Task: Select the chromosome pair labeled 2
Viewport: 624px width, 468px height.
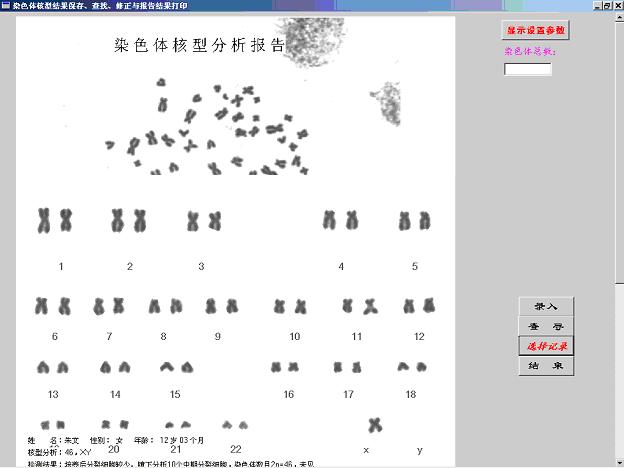Action: coord(130,220)
